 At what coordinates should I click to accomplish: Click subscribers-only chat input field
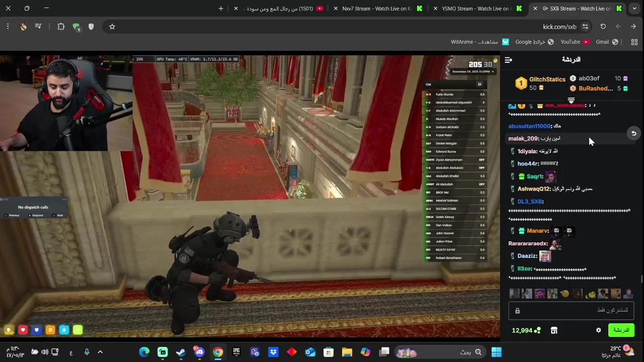coord(571,310)
